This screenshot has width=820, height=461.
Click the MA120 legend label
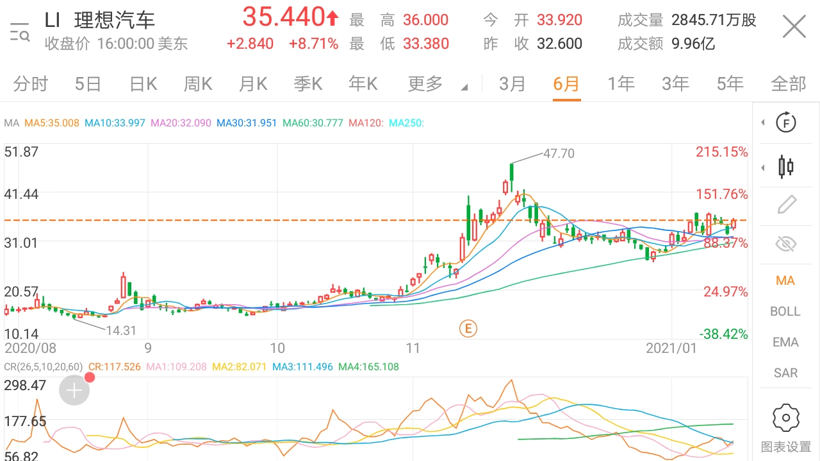coord(366,123)
